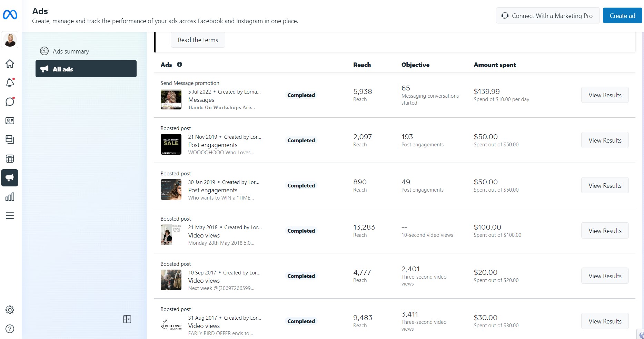Open the Notifications bell icon

click(x=10, y=83)
